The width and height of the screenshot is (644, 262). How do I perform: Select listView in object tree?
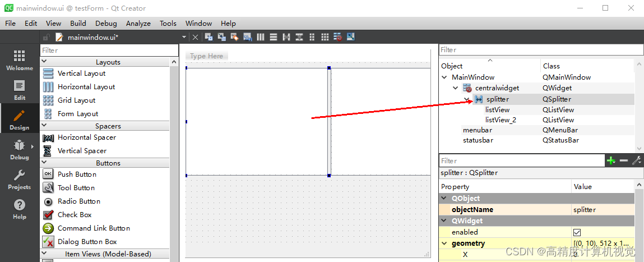pos(497,110)
